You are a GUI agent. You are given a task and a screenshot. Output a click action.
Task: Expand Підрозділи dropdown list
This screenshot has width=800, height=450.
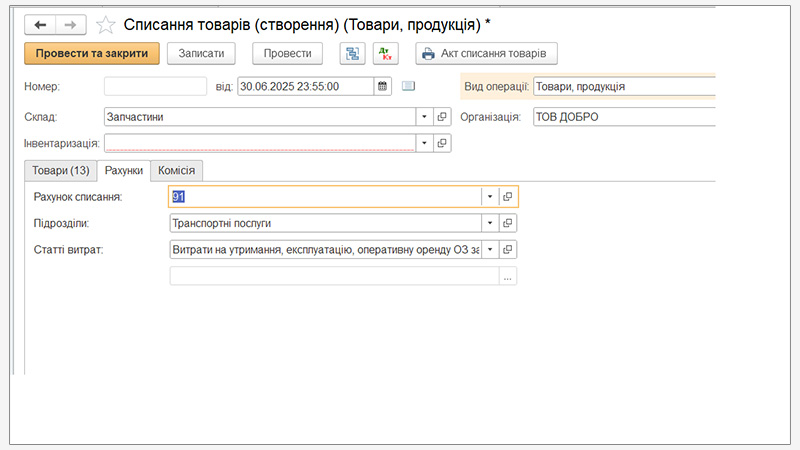489,223
